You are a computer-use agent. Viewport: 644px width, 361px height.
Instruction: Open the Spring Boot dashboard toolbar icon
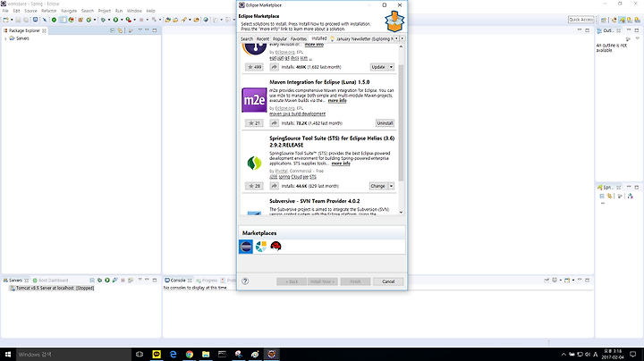(x=54, y=20)
